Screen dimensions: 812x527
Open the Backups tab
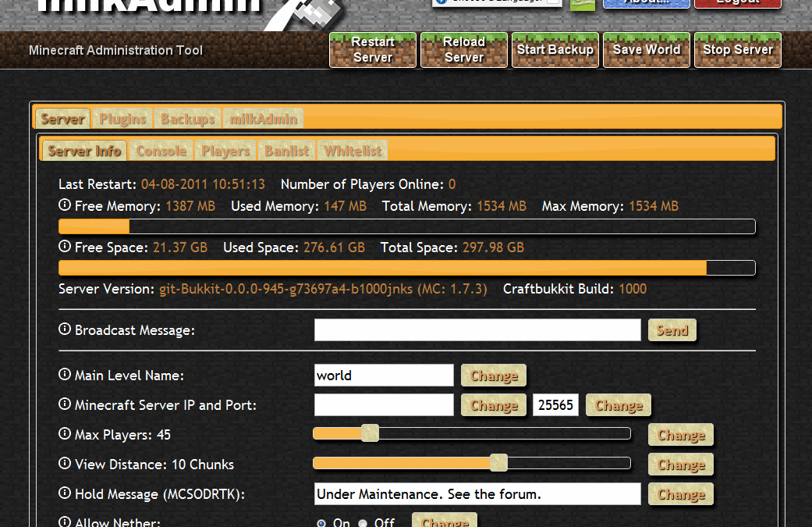pyautogui.click(x=187, y=119)
